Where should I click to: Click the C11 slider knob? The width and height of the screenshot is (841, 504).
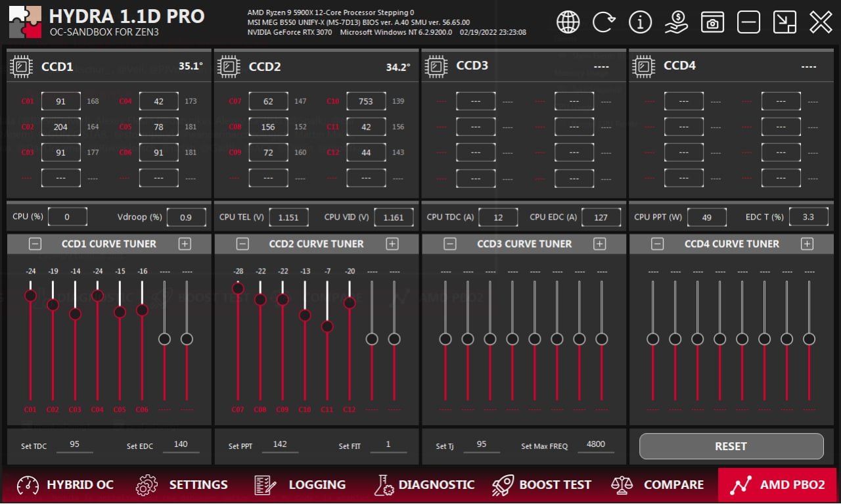click(327, 326)
